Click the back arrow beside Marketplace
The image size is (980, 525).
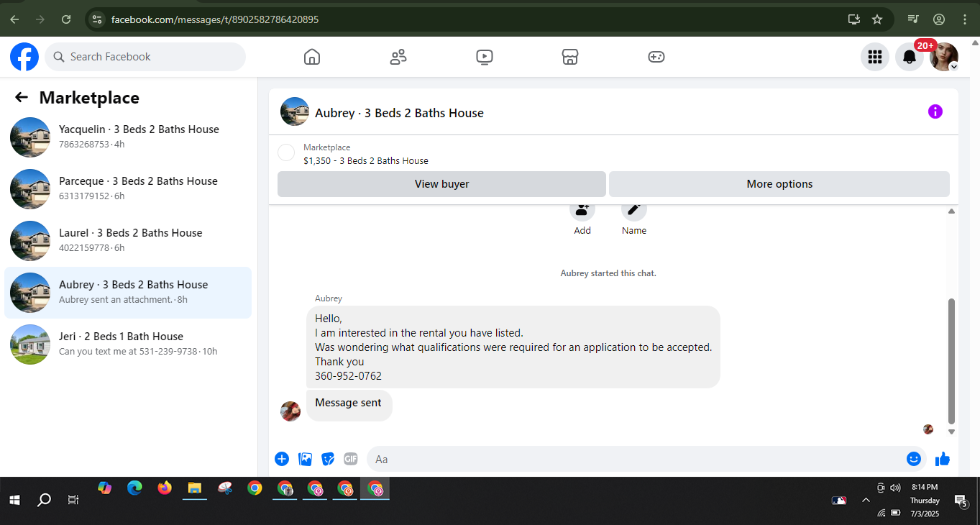point(22,98)
